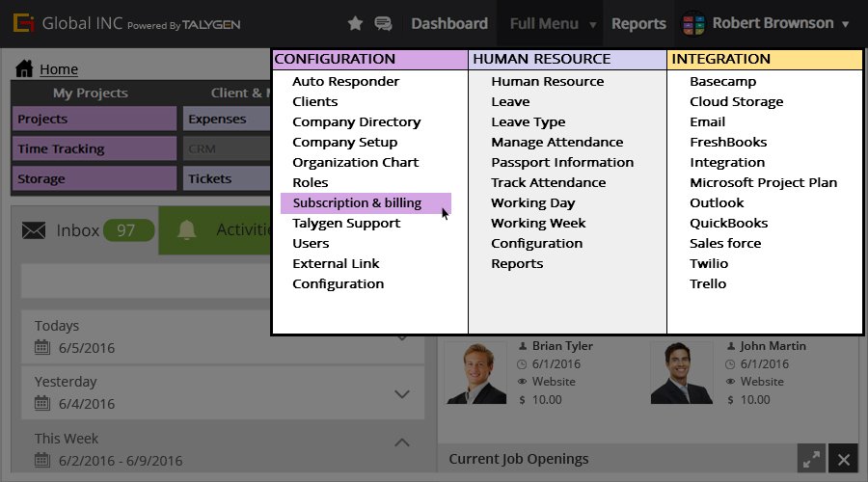
Task: Open Reports under Human Resource column
Action: 517,264
